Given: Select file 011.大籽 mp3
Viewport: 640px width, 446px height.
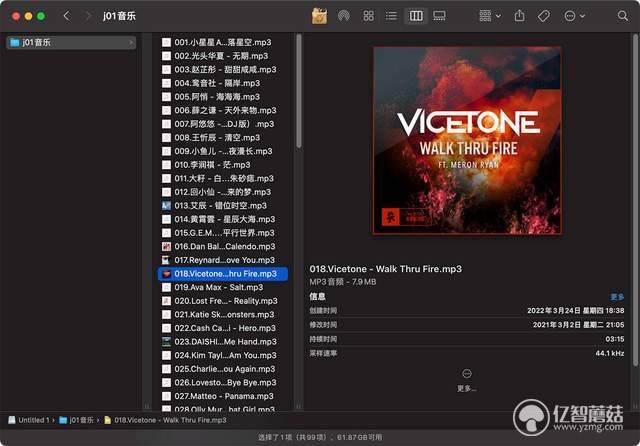Looking at the screenshot, I should point(223,178).
